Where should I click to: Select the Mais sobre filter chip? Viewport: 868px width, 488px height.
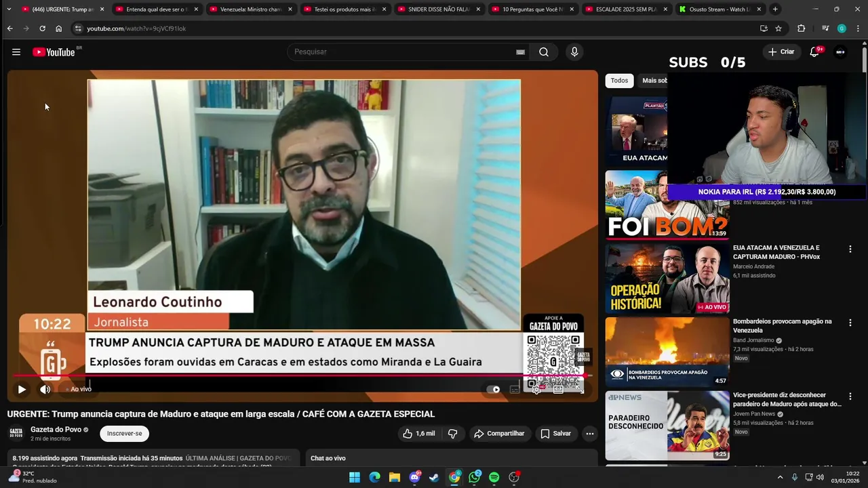tap(654, 81)
